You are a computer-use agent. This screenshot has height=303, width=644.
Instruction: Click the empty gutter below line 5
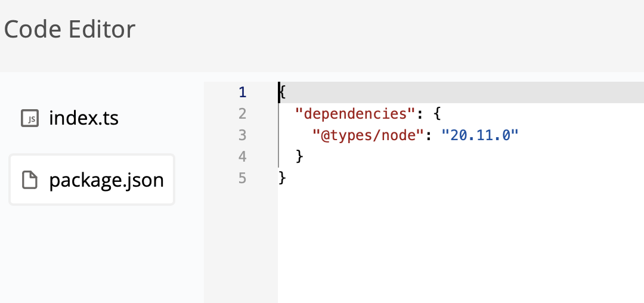point(241,245)
